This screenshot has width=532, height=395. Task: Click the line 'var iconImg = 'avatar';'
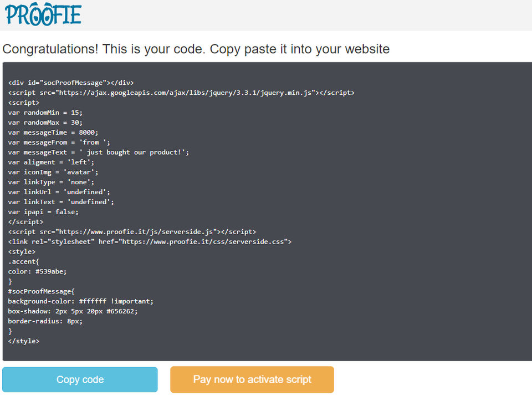53,172
